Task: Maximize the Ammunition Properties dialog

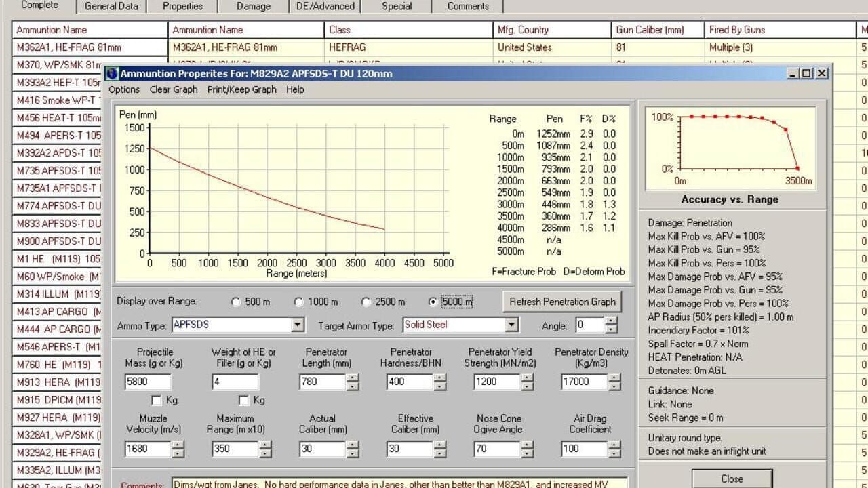Action: pyautogui.click(x=806, y=73)
